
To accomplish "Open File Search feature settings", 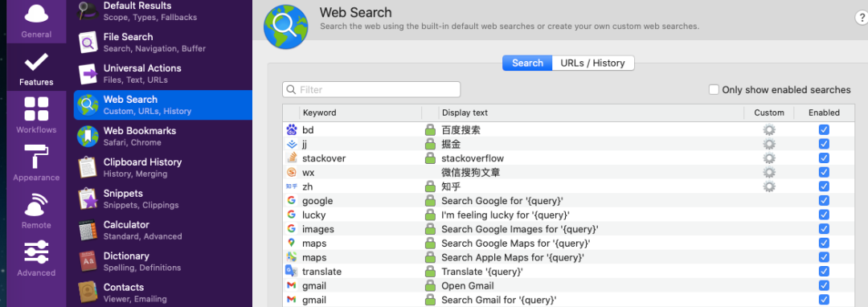I will pyautogui.click(x=162, y=42).
